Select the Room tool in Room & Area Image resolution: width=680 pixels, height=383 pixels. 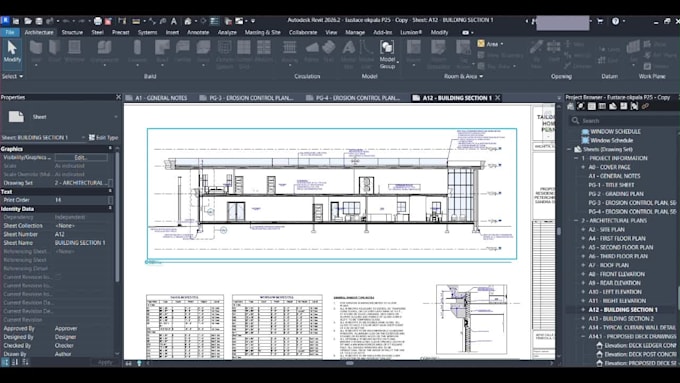[x=413, y=51]
